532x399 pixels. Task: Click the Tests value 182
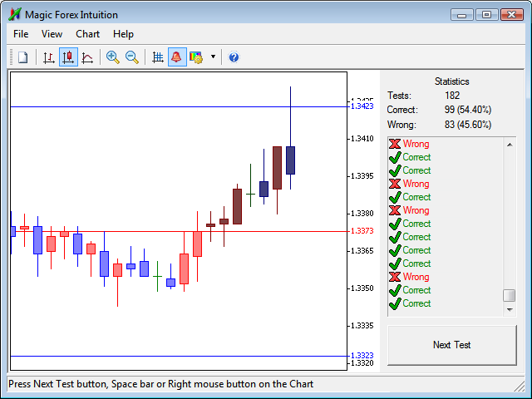click(452, 96)
